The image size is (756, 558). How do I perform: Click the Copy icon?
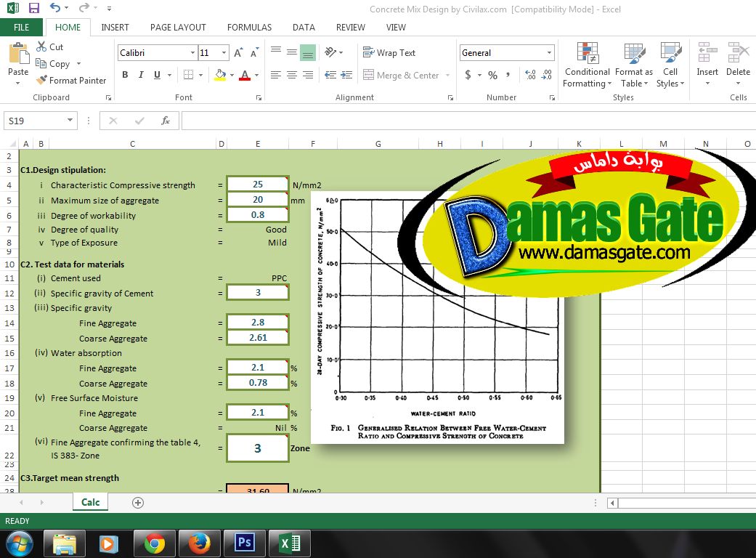pos(41,63)
